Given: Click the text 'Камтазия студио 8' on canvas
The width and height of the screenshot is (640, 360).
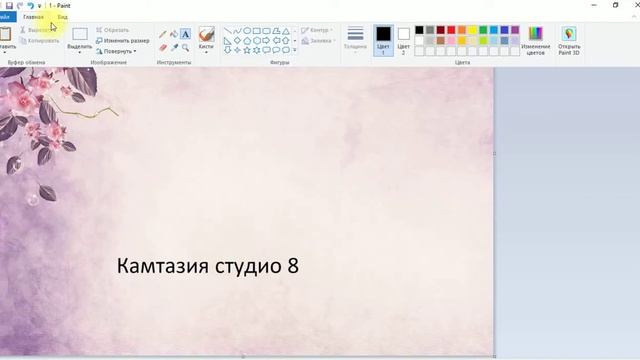Looking at the screenshot, I should tap(208, 266).
